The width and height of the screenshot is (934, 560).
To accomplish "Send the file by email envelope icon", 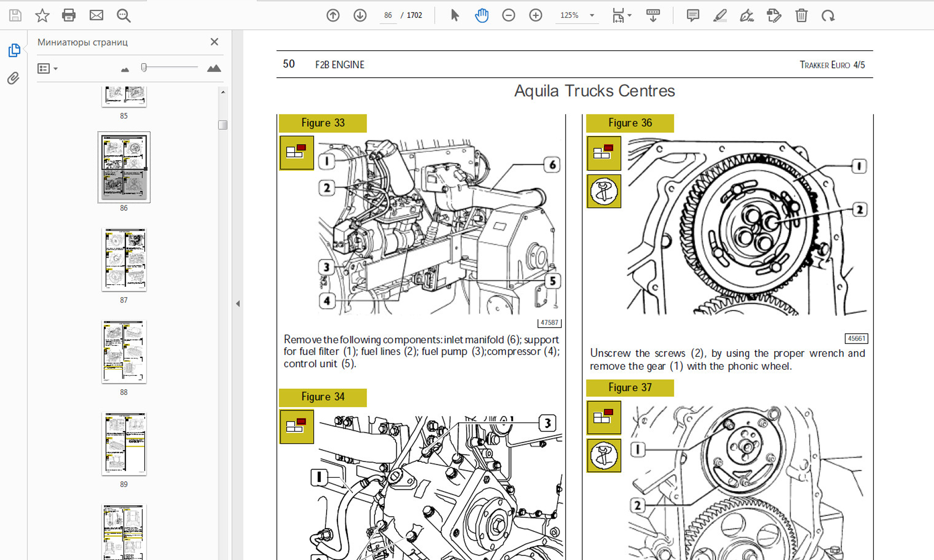I will click(x=96, y=16).
